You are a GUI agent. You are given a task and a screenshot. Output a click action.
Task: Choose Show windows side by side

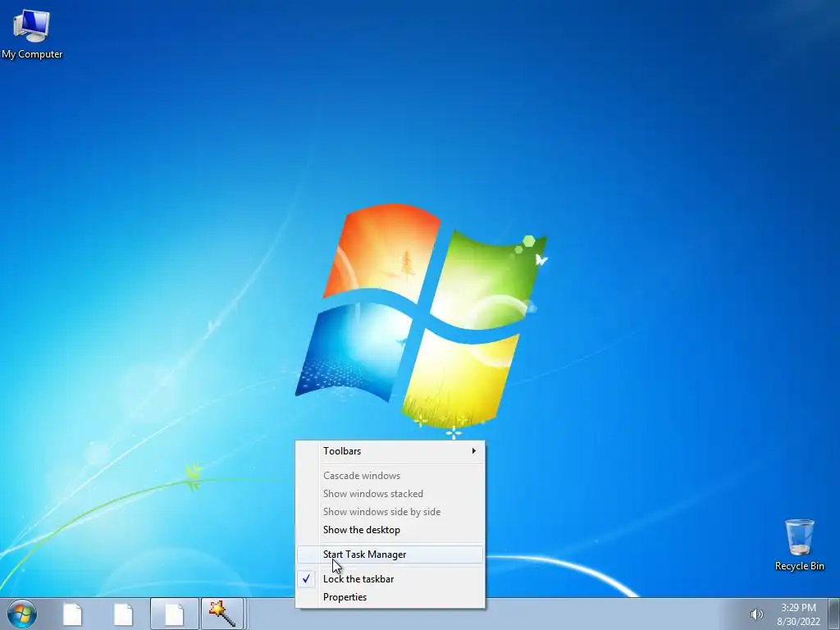(x=390, y=512)
